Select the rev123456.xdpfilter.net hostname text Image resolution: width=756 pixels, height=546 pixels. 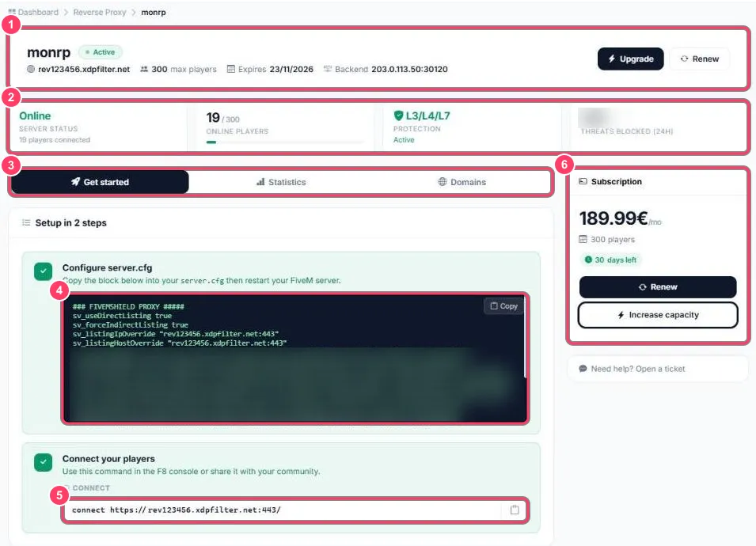pos(84,69)
